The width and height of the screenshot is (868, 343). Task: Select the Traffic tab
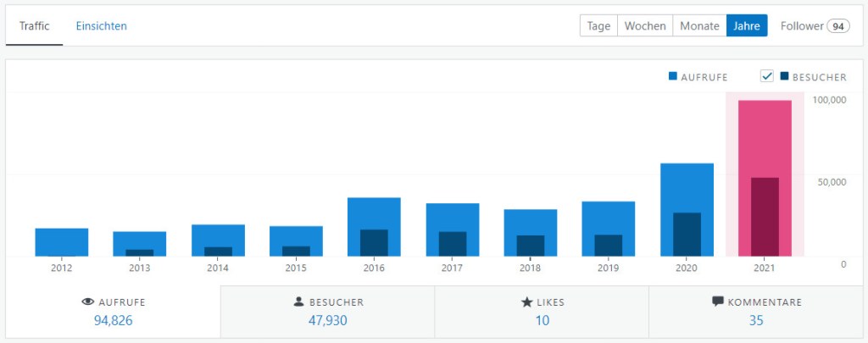coord(34,26)
